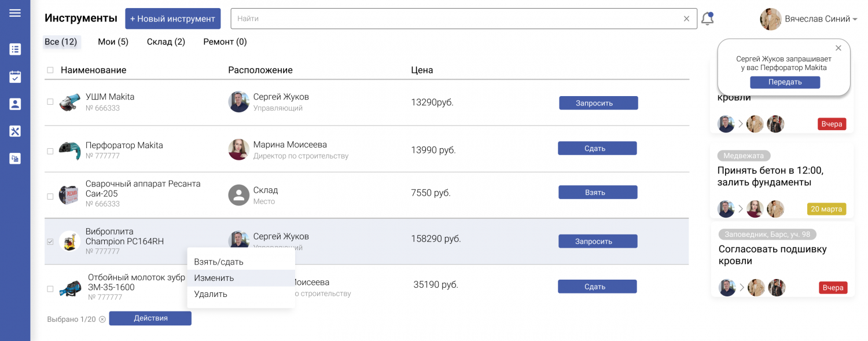Open the excavator equipment icon in the sidebar
The height and width of the screenshot is (341, 868).
(x=15, y=159)
